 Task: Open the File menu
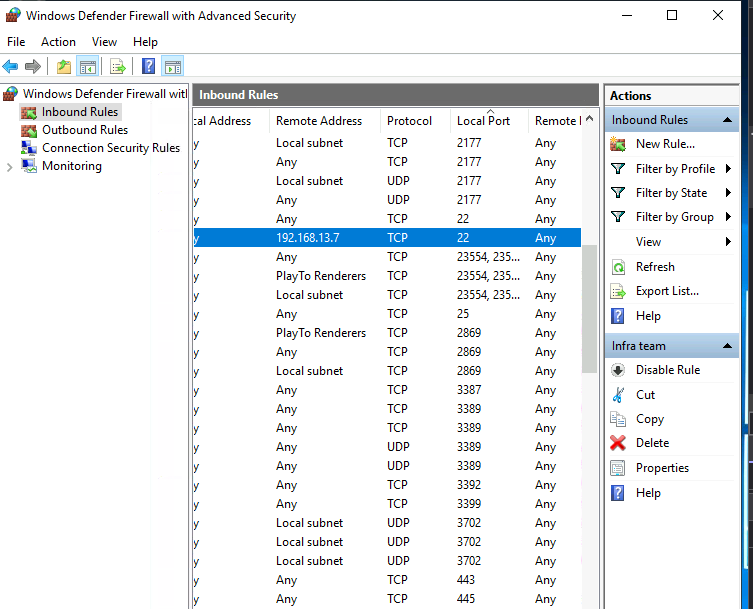coord(16,42)
